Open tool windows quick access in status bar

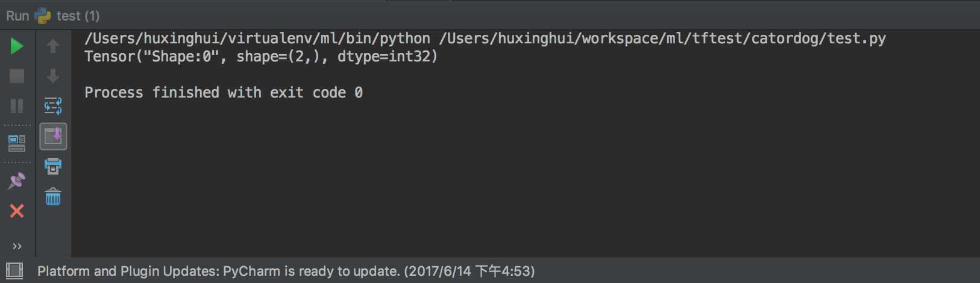click(14, 270)
